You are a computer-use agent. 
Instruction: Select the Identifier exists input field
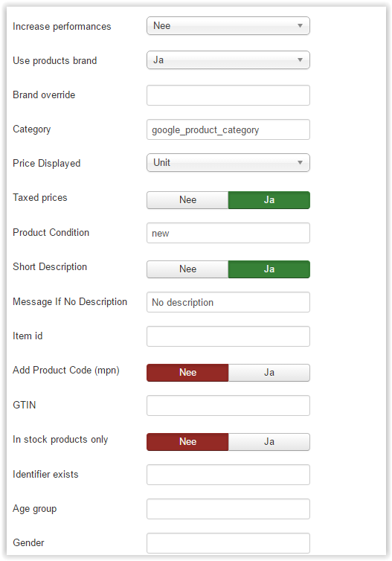tap(228, 475)
